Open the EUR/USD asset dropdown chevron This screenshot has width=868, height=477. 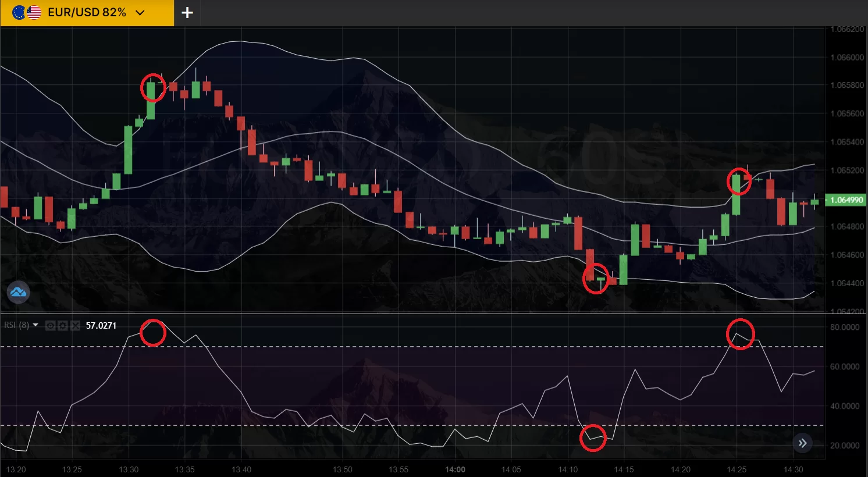pyautogui.click(x=140, y=13)
